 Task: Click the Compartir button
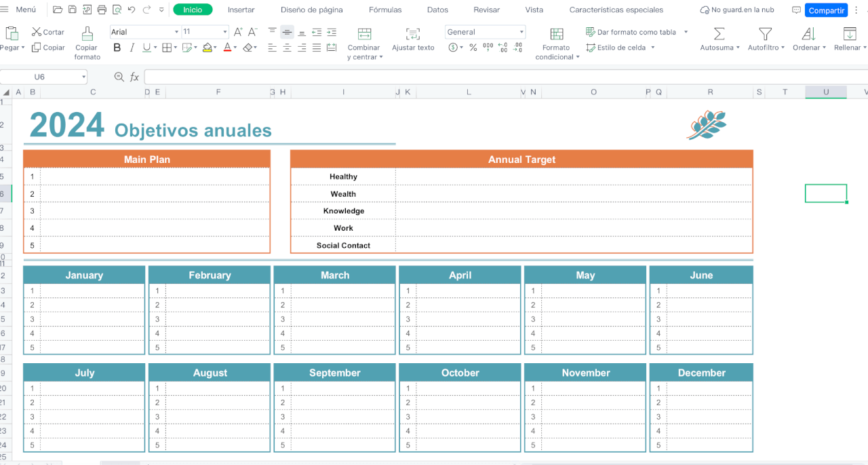click(x=826, y=10)
